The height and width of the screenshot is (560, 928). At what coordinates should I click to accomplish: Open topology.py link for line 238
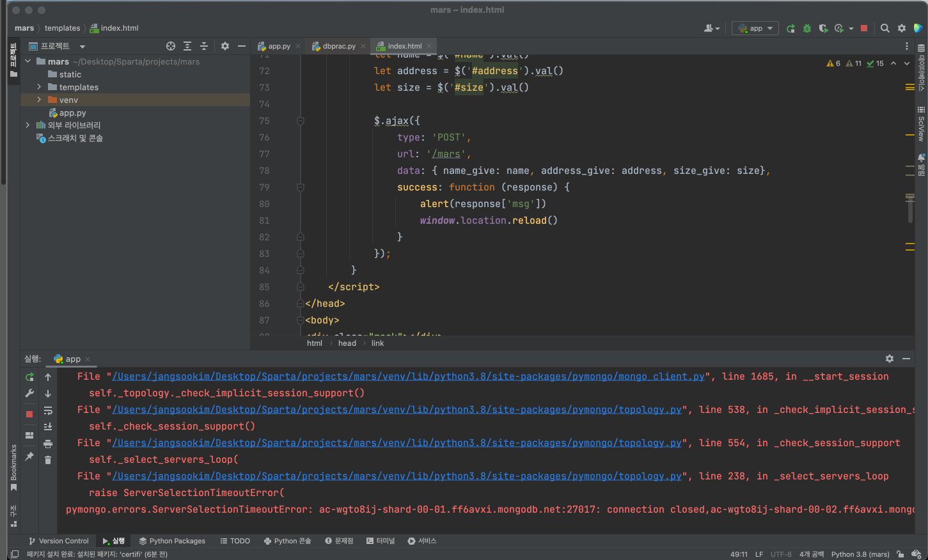point(397,476)
